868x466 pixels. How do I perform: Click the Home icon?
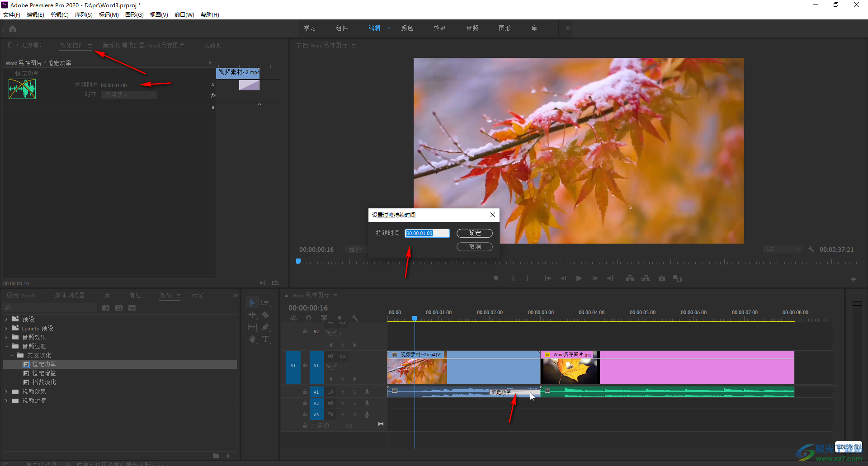[x=13, y=29]
